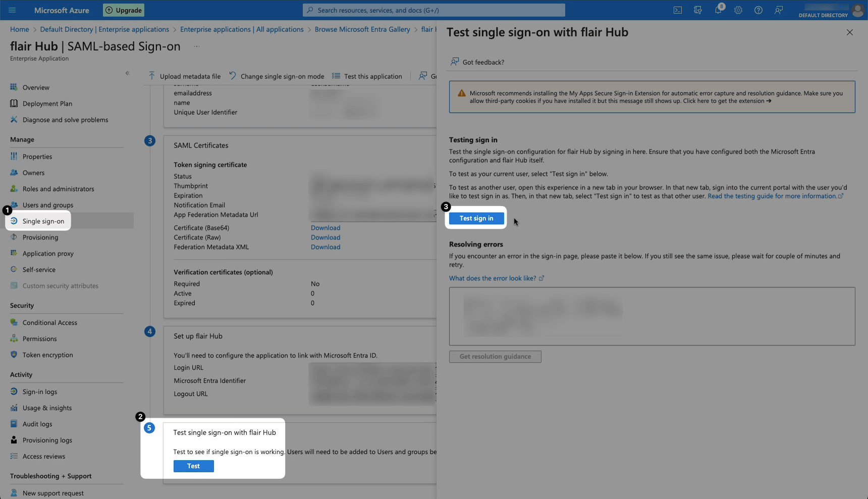
Task: Open the Directories and subscriptions filter icon
Action: coord(698,10)
